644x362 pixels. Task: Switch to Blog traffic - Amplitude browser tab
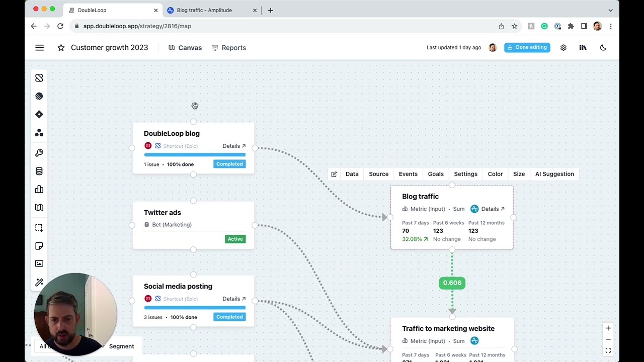click(x=211, y=10)
